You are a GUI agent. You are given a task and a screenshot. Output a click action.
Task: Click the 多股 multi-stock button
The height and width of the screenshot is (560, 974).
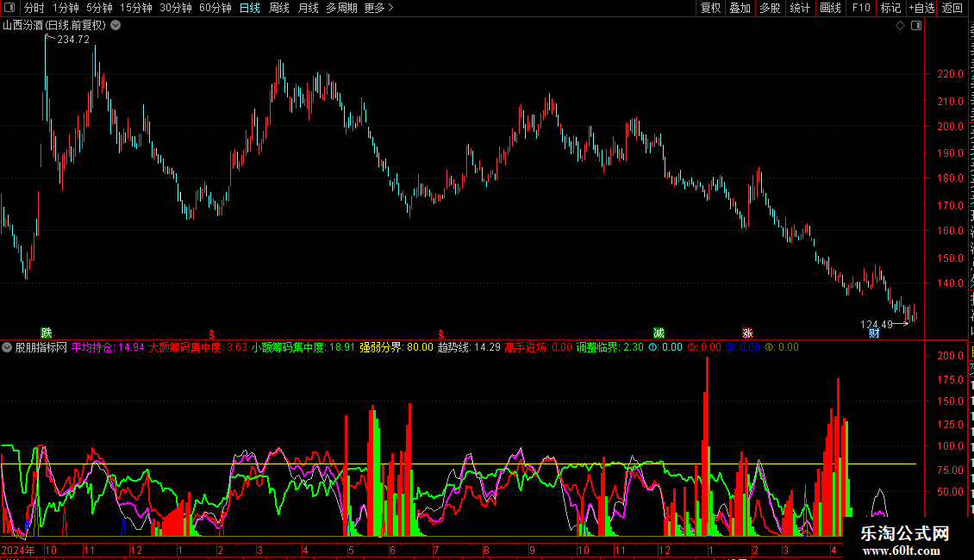771,8
